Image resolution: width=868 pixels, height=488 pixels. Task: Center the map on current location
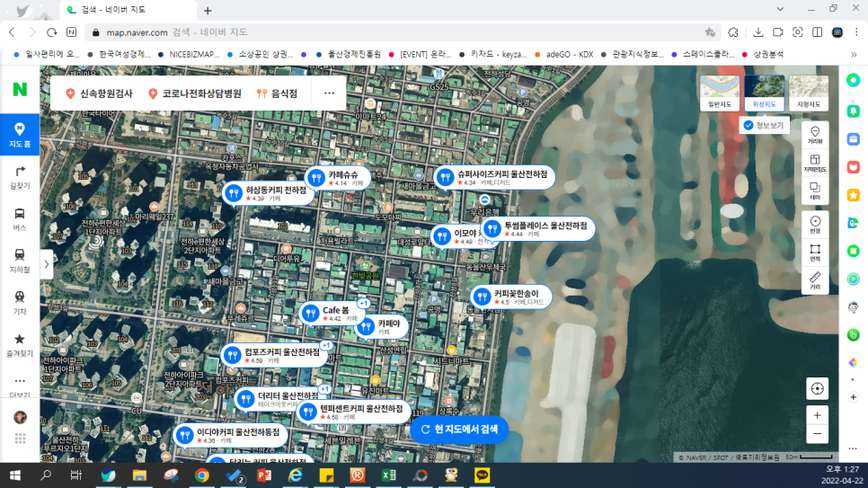[817, 388]
